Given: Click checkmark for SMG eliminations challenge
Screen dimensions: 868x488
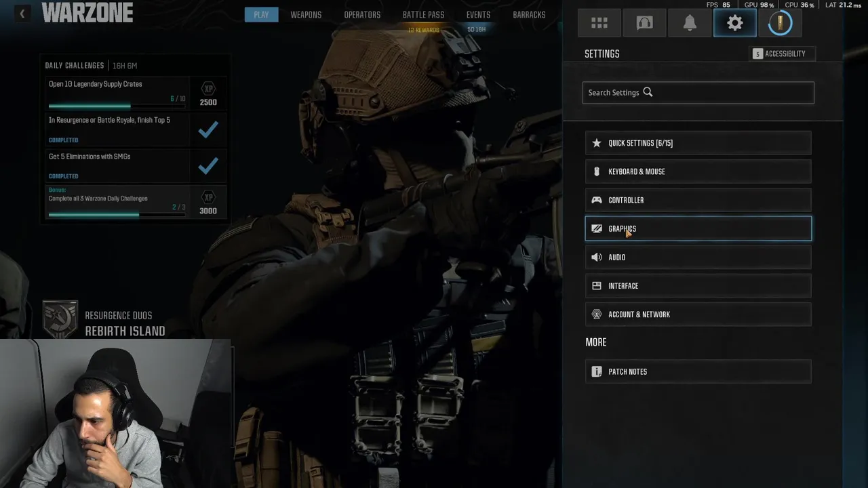Looking at the screenshot, I should [208, 165].
